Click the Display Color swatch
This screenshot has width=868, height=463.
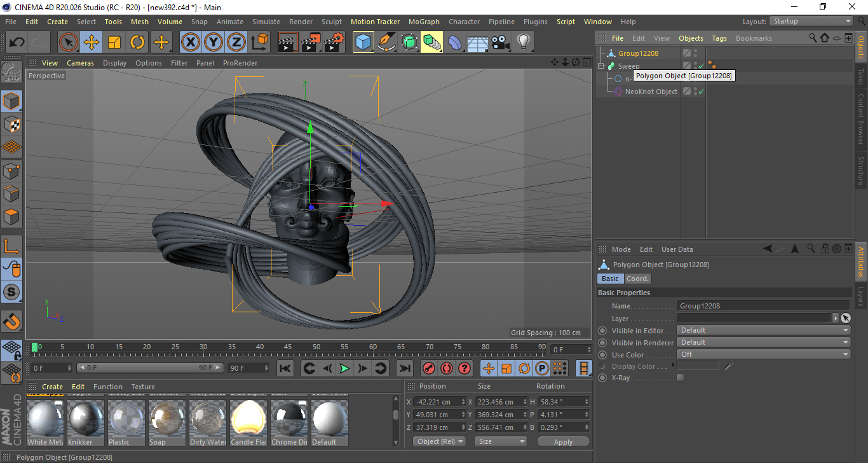coord(698,366)
